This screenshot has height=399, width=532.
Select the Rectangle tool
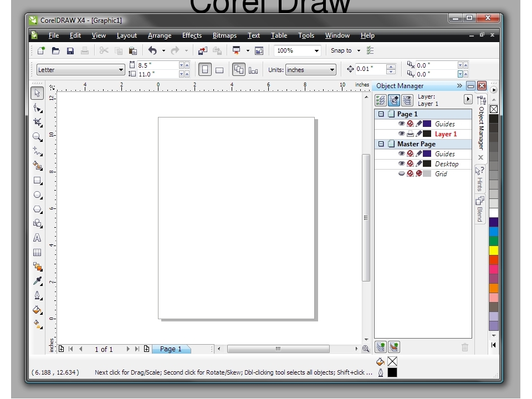click(37, 181)
